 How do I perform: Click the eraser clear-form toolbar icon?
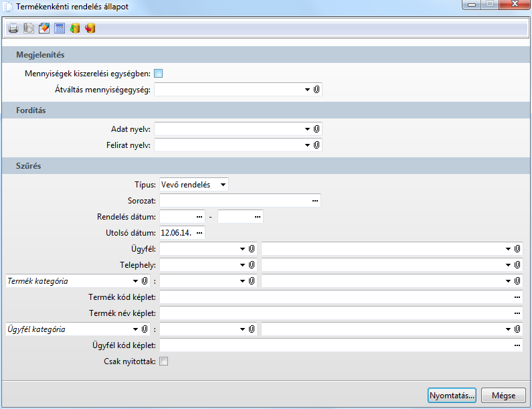(44, 28)
